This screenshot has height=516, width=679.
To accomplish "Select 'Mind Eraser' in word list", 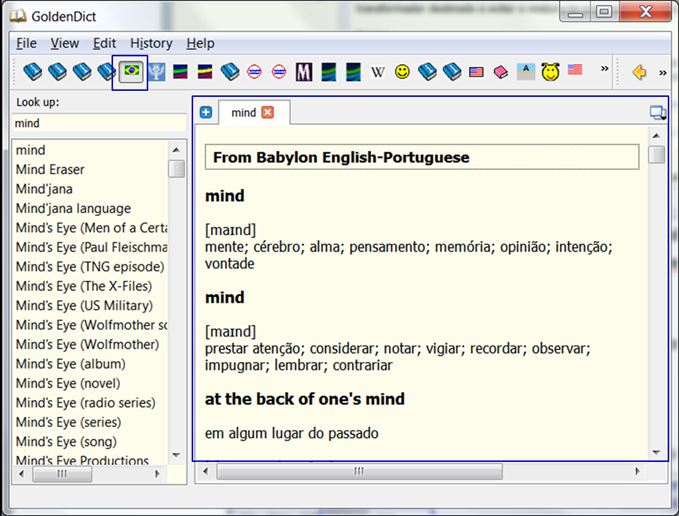I will click(x=50, y=169).
